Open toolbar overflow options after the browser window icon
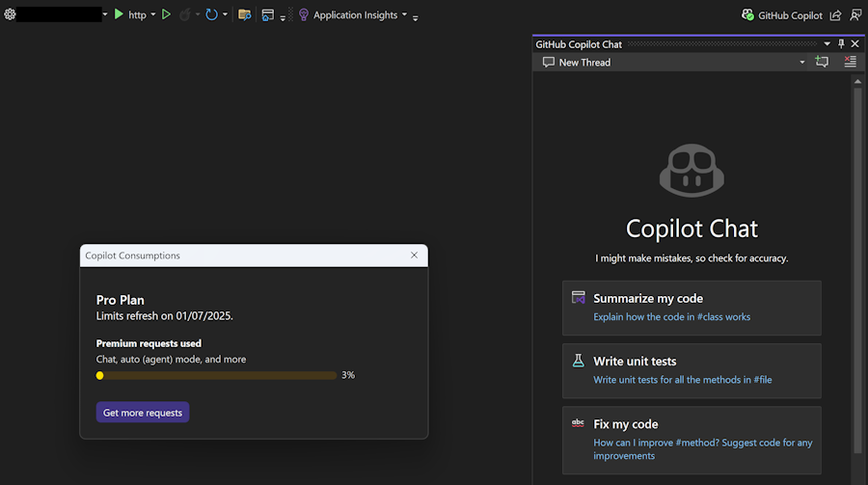 pos(283,18)
